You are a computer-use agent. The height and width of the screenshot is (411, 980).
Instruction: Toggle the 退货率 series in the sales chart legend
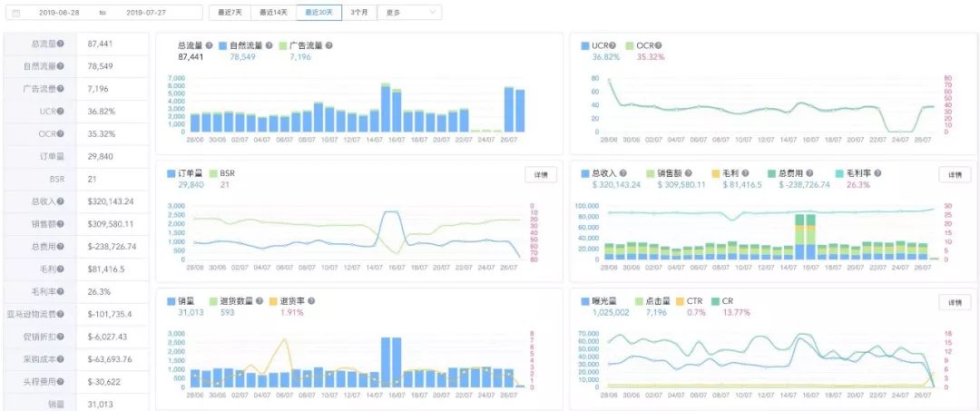pyautogui.click(x=288, y=300)
